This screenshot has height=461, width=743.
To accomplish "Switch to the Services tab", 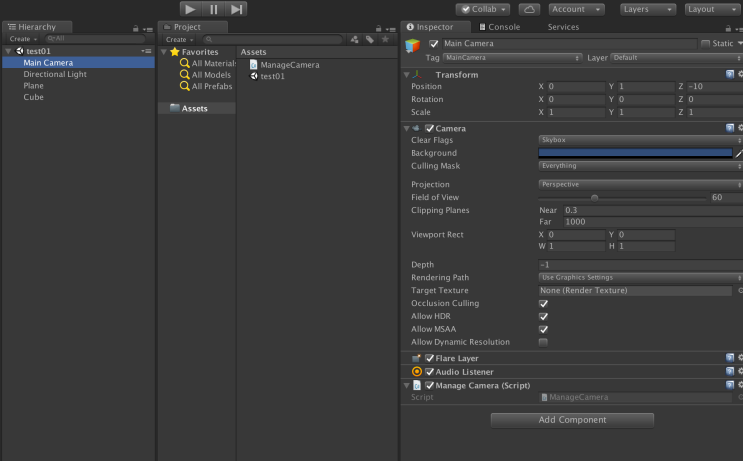I will click(563, 27).
